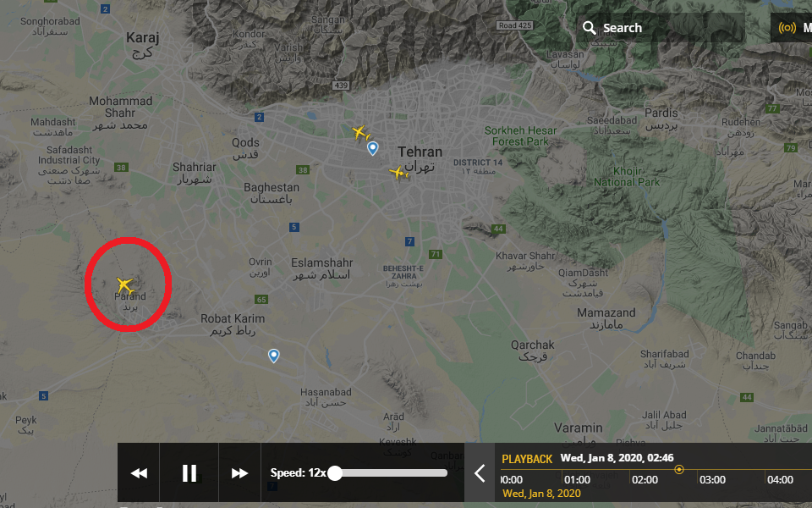
Task: Click the Tehran city label on map
Action: [x=420, y=152]
